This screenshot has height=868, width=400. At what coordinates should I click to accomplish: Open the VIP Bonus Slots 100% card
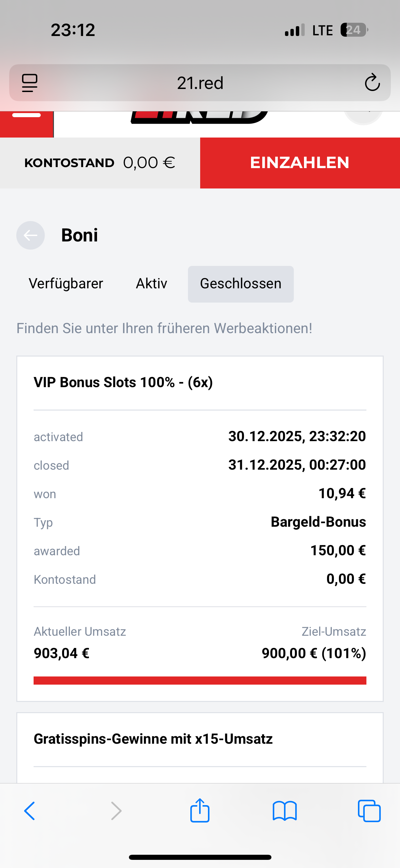point(123,382)
